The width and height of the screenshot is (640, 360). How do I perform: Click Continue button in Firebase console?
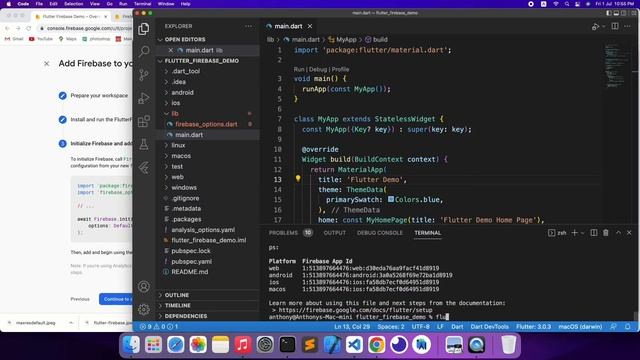pyautogui.click(x=116, y=299)
